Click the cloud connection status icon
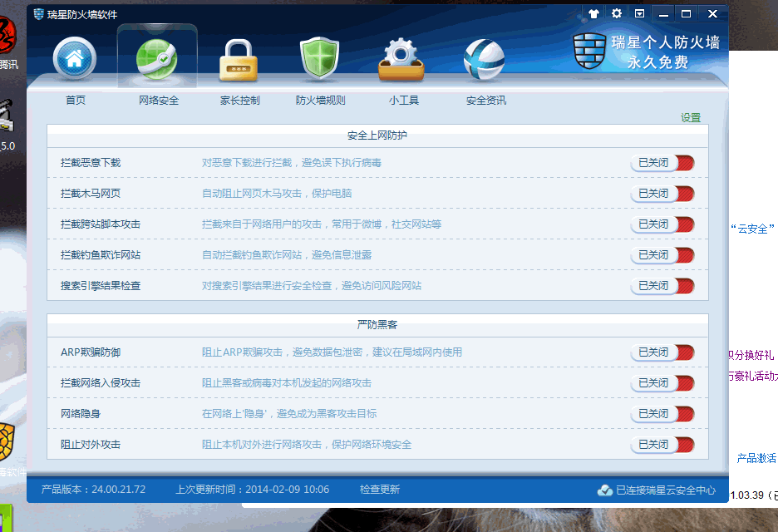The width and height of the screenshot is (778, 532). [605, 490]
